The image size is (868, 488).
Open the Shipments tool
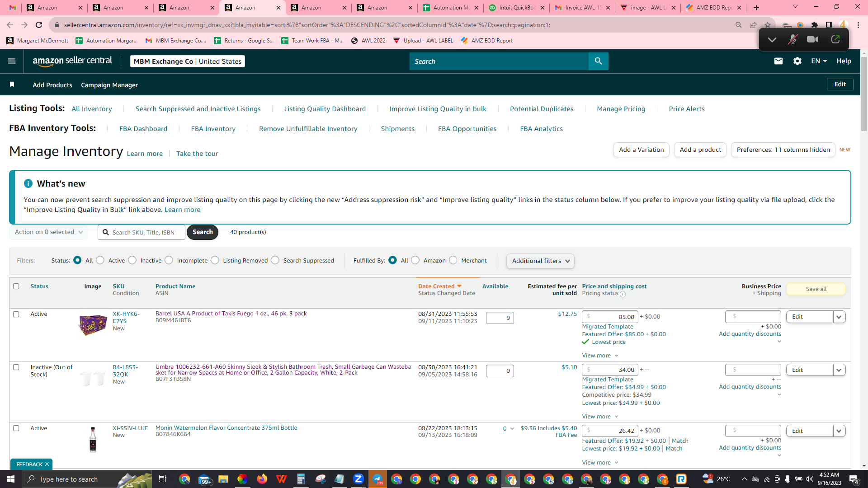398,129
